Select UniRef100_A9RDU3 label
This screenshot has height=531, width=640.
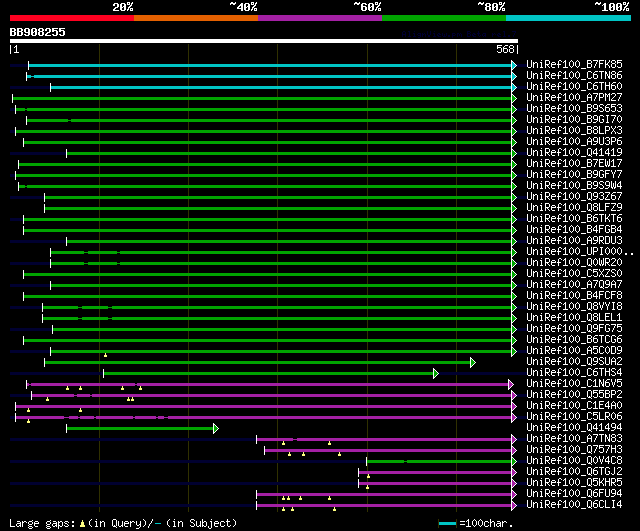pos(574,241)
